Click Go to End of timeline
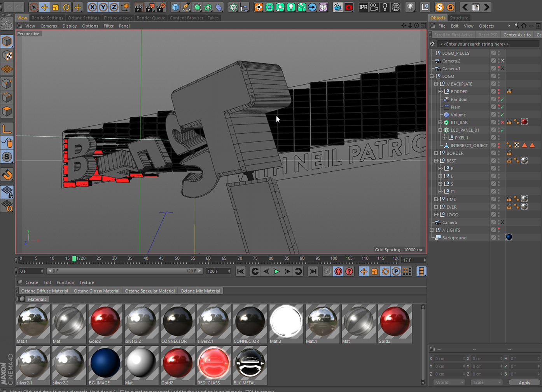This screenshot has height=392, width=542. pos(313,272)
